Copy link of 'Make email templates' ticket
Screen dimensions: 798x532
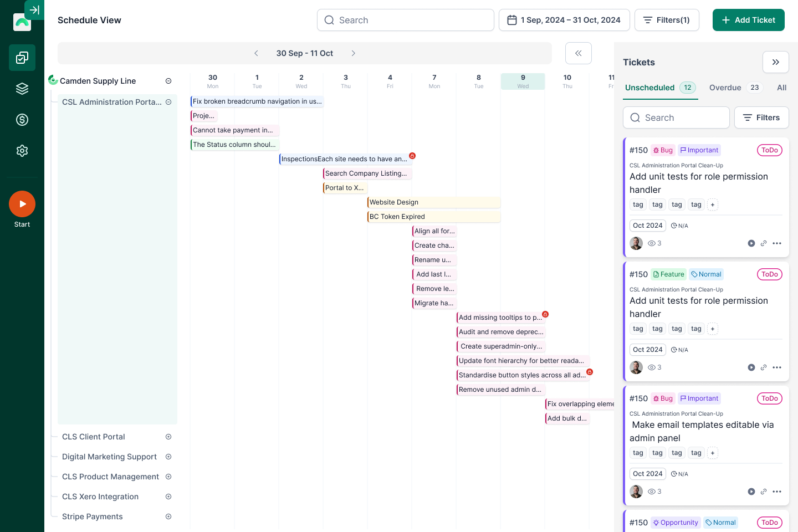pos(764,492)
